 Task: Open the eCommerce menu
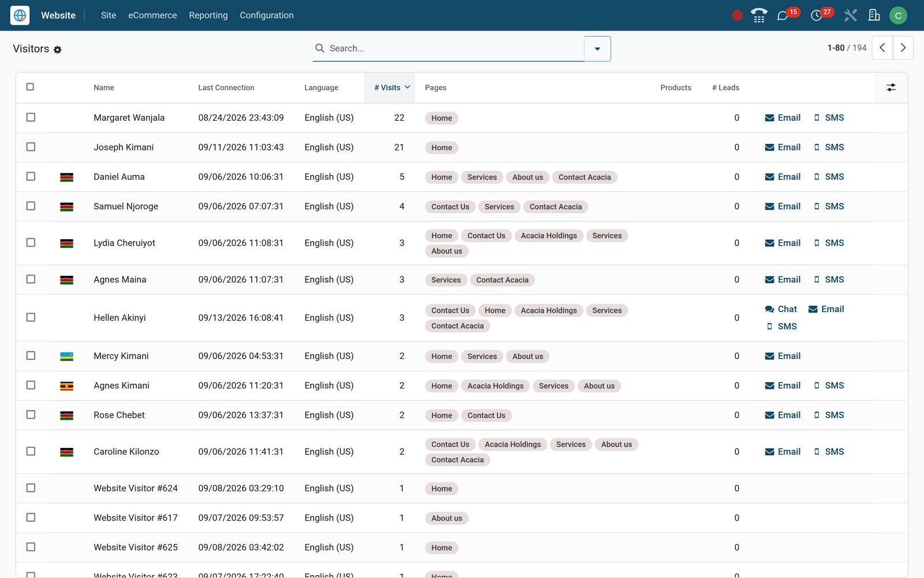coord(152,16)
